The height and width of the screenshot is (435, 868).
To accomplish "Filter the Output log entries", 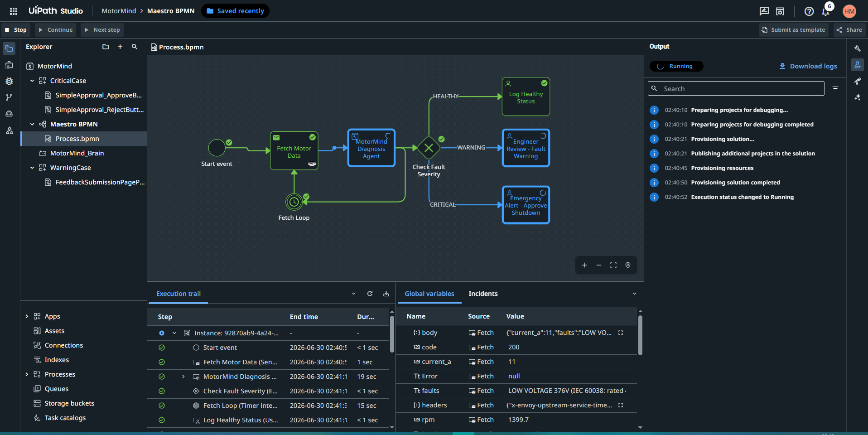I will [835, 88].
